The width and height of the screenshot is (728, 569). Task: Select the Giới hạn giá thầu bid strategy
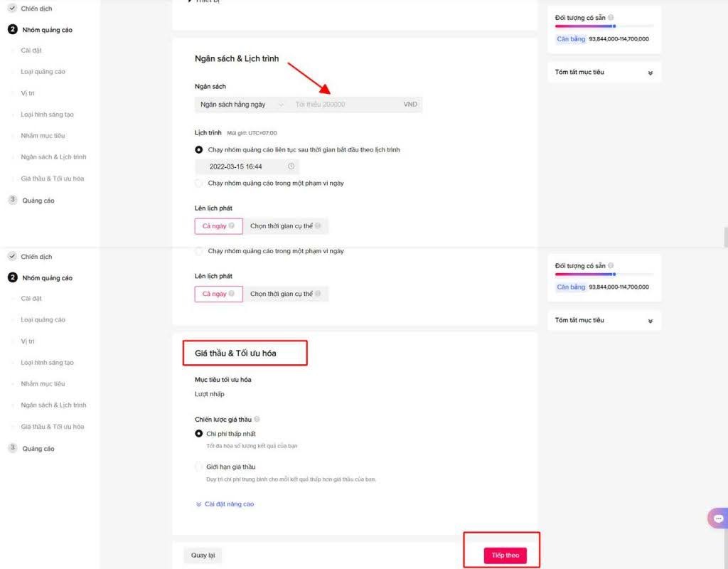point(199,467)
